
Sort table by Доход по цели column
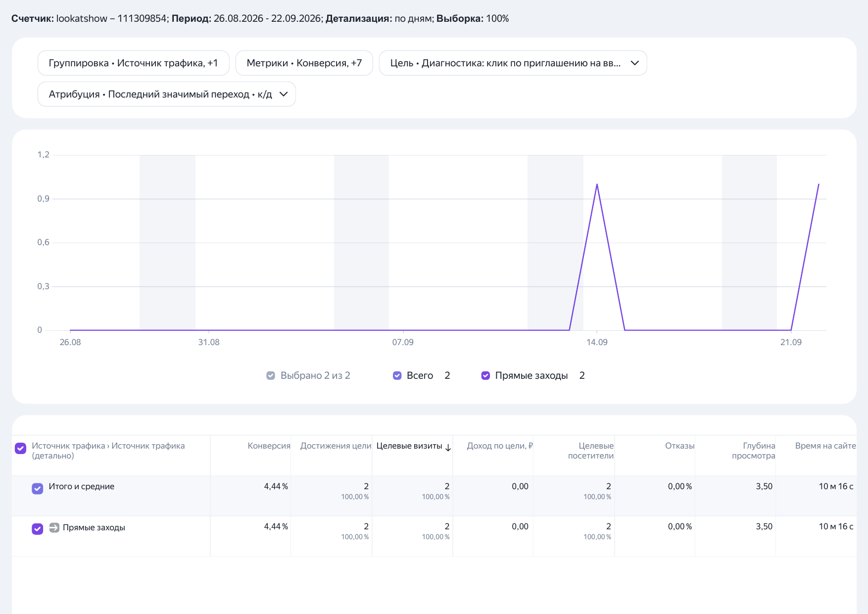[500, 446]
